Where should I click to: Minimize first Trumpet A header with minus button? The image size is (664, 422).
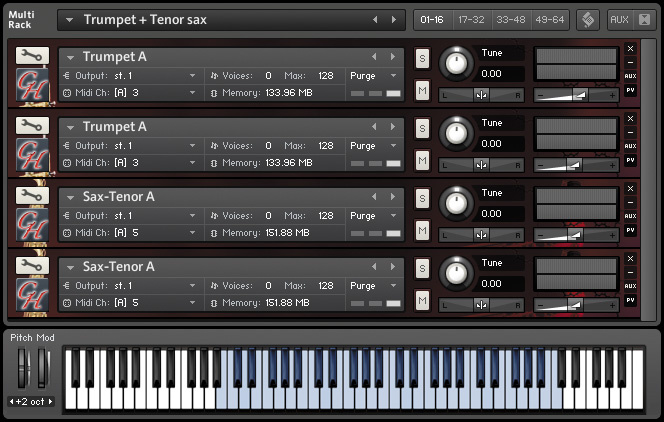click(x=630, y=63)
